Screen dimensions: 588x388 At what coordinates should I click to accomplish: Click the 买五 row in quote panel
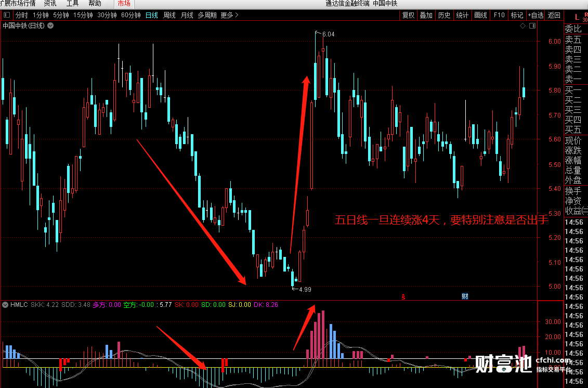point(573,130)
